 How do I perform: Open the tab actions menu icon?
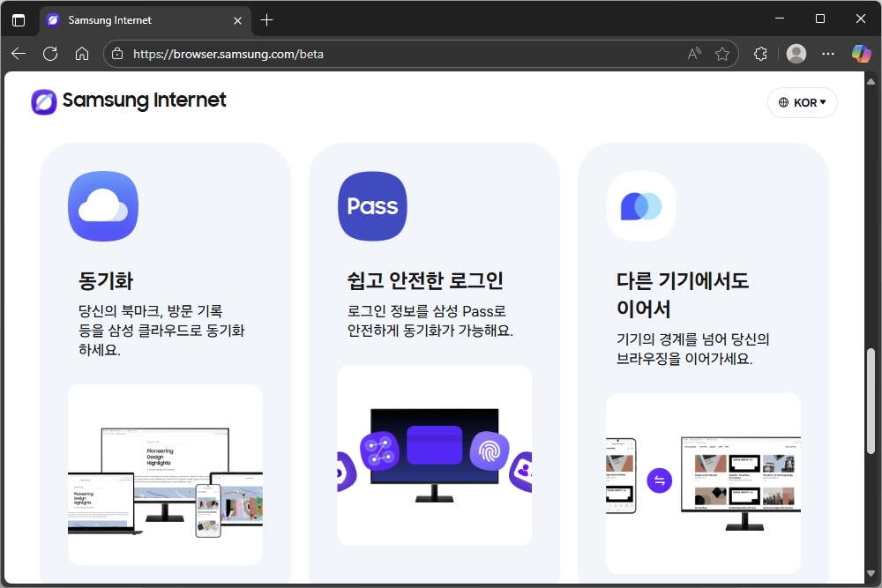point(19,20)
